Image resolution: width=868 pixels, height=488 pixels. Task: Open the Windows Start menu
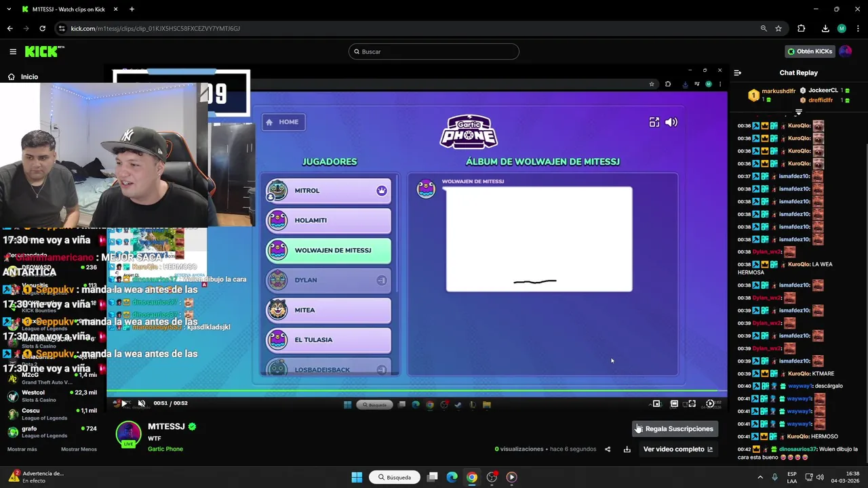(x=357, y=477)
